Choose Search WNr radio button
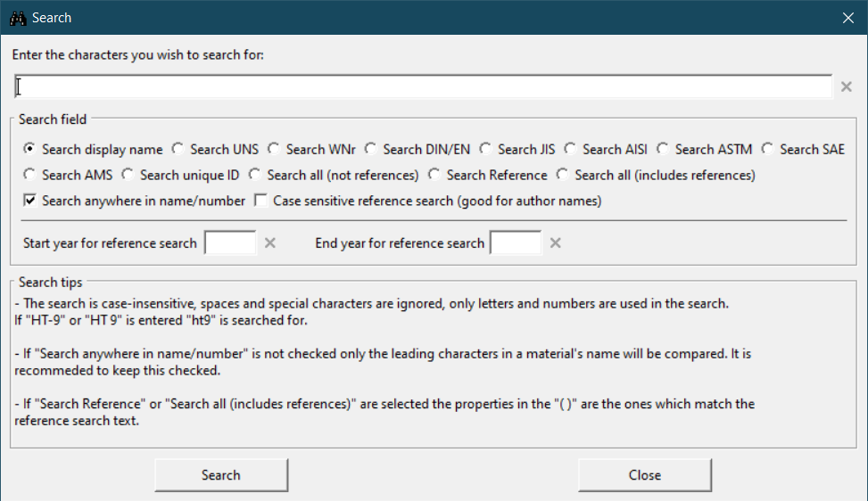The height and width of the screenshot is (501, 868). [x=274, y=150]
